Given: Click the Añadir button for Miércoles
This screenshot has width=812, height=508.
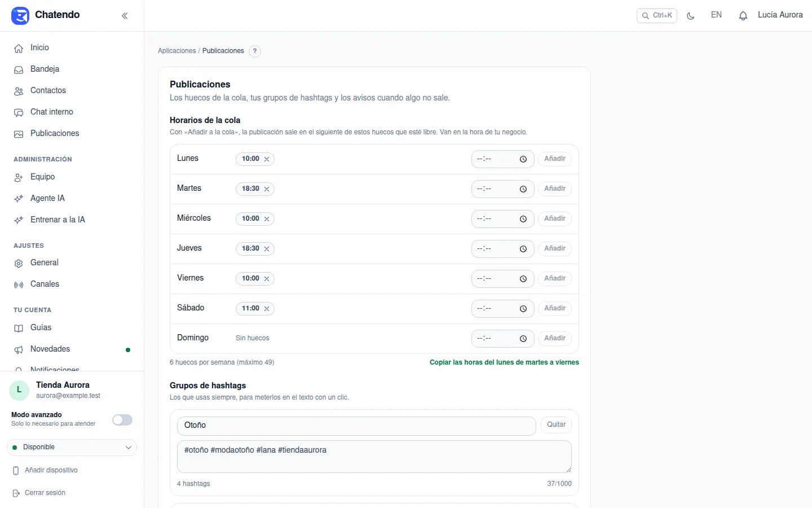Looking at the screenshot, I should tap(555, 219).
